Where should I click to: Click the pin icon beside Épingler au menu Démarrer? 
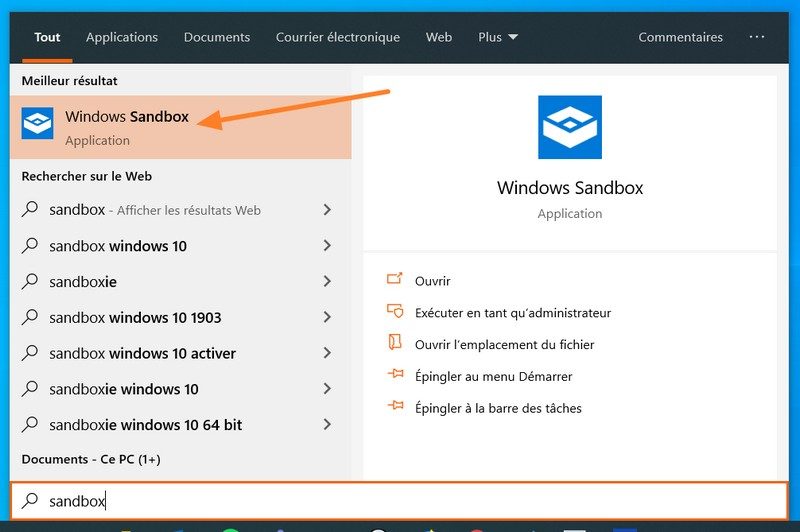click(x=395, y=374)
